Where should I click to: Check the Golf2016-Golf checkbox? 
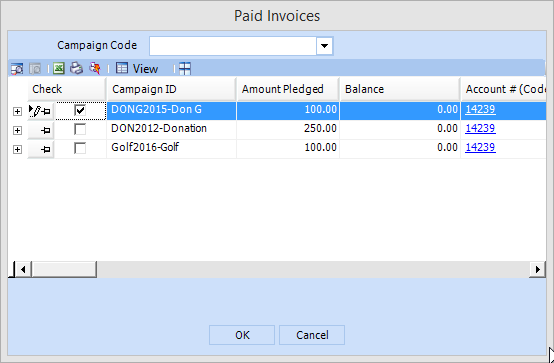pyautogui.click(x=80, y=148)
